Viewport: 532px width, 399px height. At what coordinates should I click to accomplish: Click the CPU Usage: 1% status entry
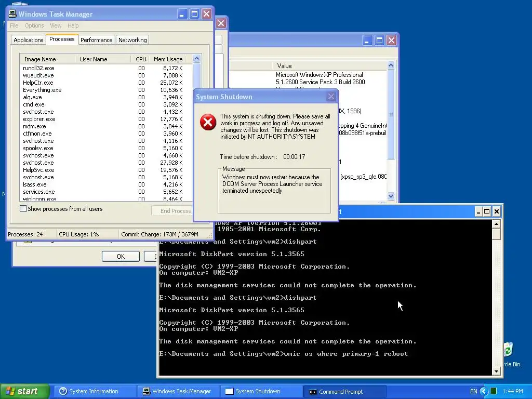click(x=79, y=234)
